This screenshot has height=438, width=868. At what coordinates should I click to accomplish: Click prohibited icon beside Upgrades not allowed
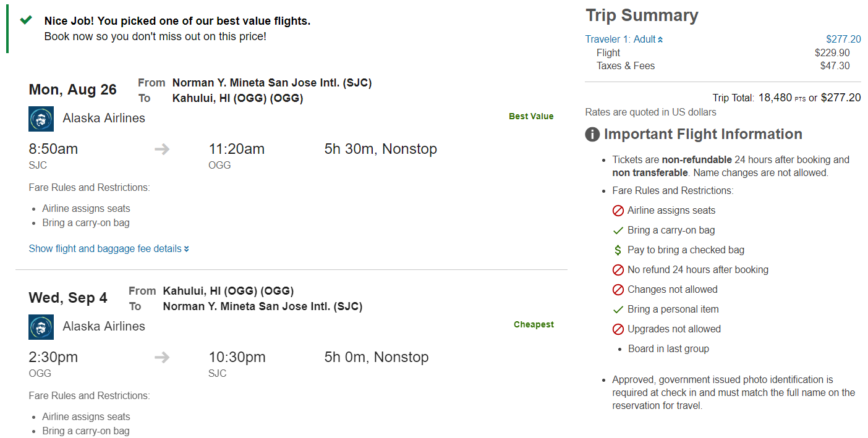(618, 329)
